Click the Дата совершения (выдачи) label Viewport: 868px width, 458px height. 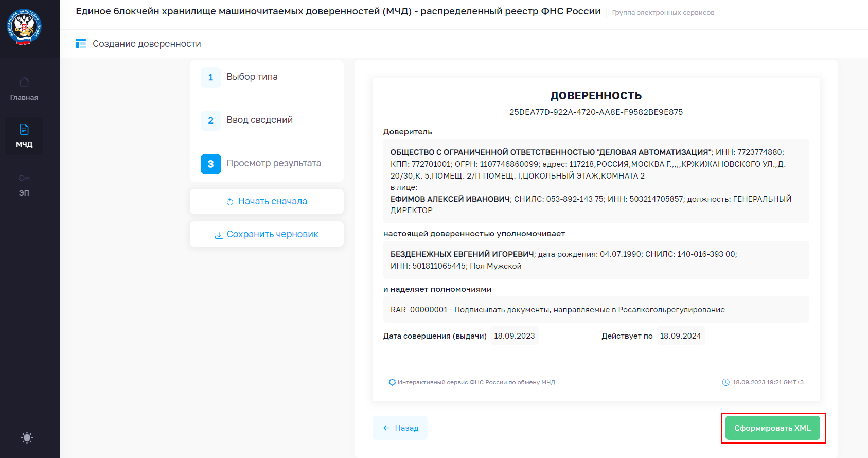(x=435, y=336)
